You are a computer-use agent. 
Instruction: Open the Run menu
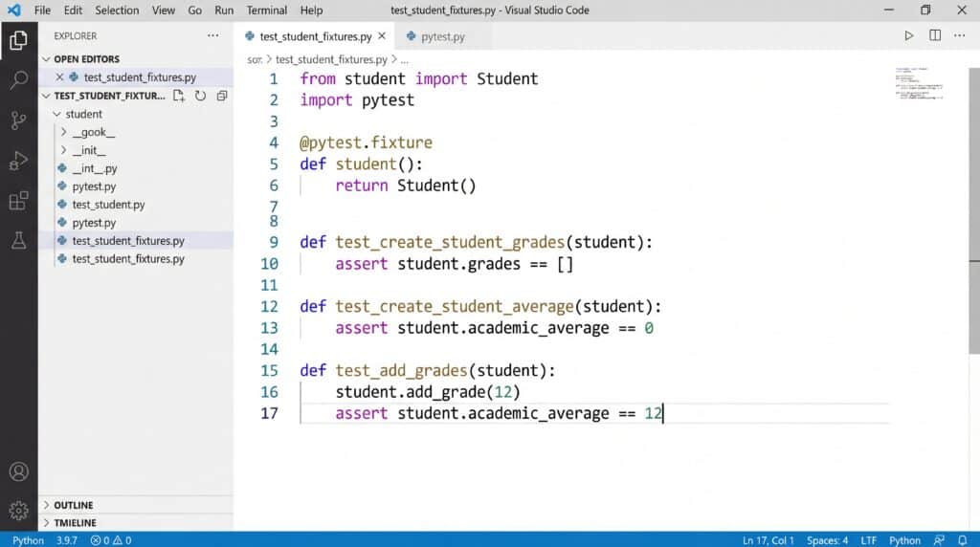click(x=224, y=10)
